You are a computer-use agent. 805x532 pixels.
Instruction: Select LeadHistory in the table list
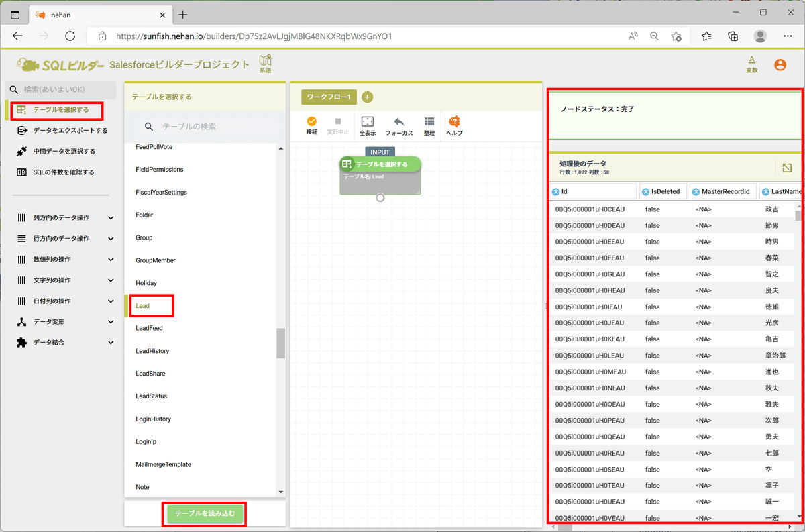[x=152, y=351]
